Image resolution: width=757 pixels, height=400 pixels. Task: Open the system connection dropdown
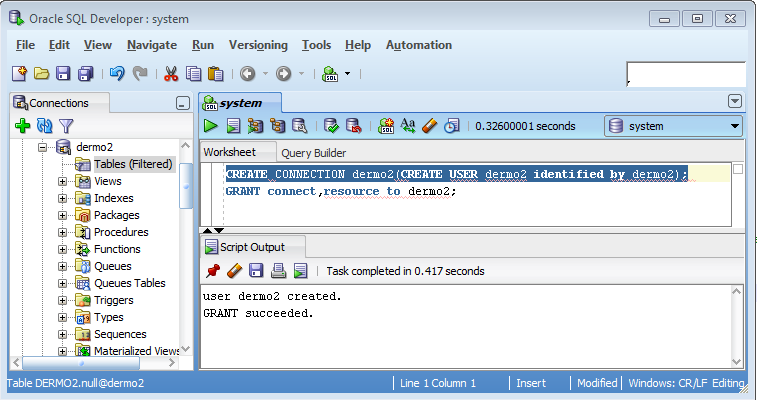(x=734, y=126)
